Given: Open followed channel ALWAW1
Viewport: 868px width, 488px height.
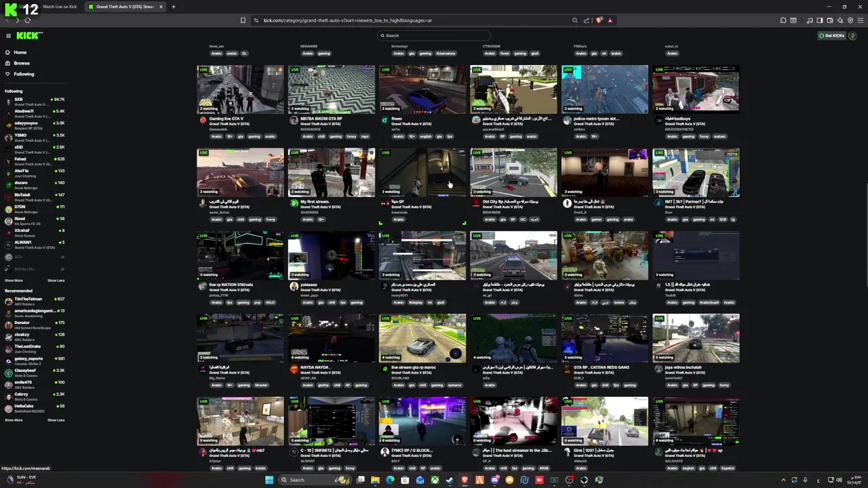Looking at the screenshot, I should coord(34,244).
